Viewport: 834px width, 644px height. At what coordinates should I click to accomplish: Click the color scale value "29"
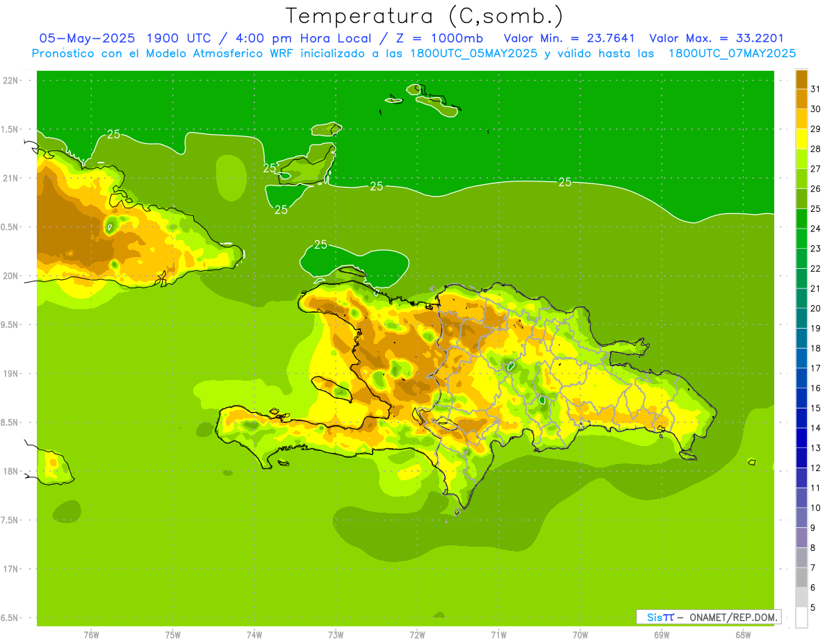click(815, 129)
